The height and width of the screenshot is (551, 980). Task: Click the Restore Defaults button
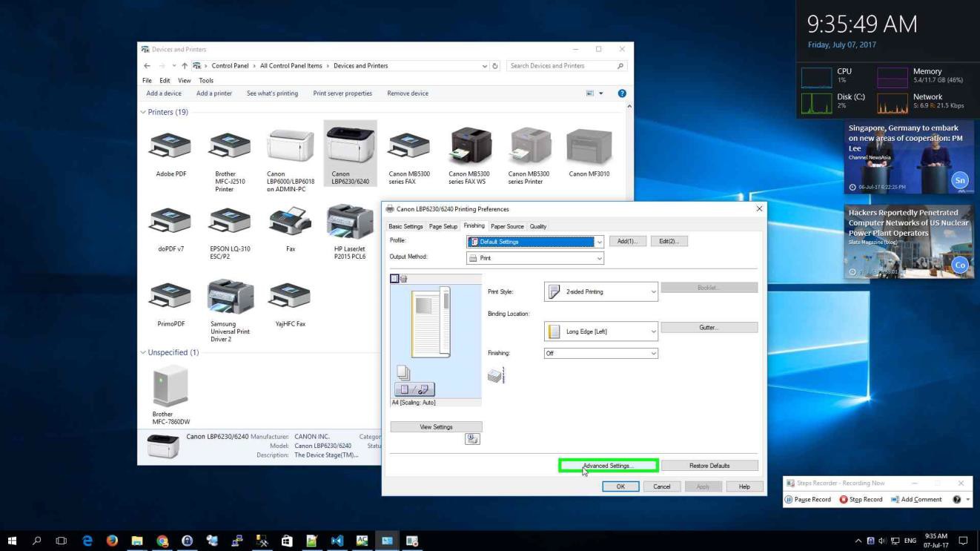tap(709, 466)
